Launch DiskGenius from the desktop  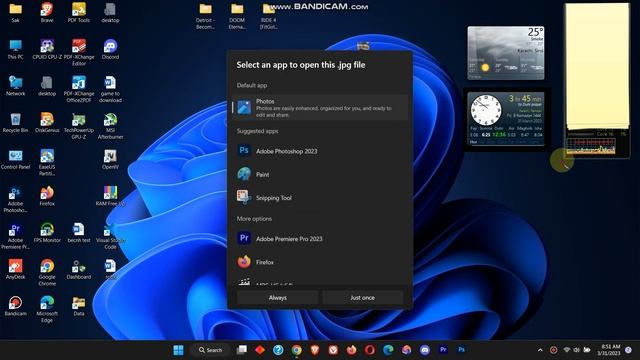(47, 123)
